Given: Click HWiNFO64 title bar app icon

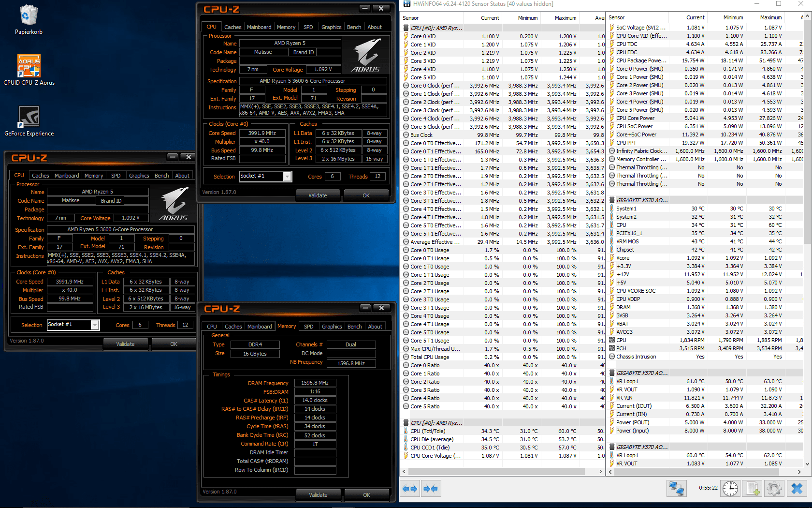Looking at the screenshot, I should point(406,4).
